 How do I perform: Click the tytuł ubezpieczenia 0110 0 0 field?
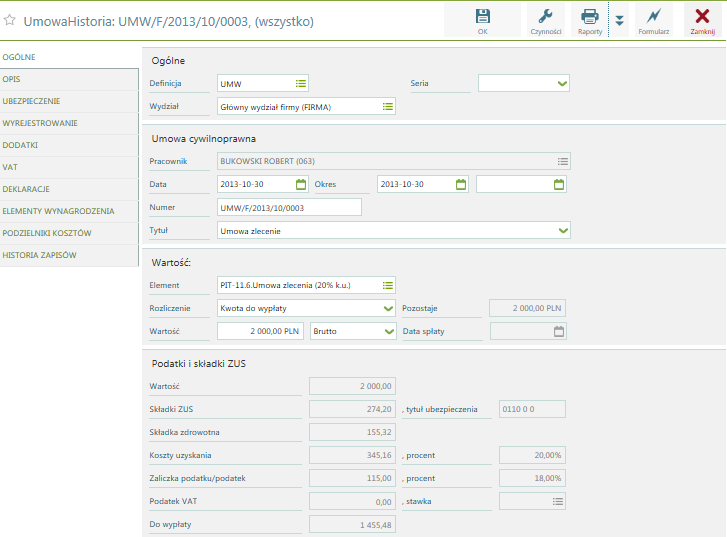click(x=532, y=409)
